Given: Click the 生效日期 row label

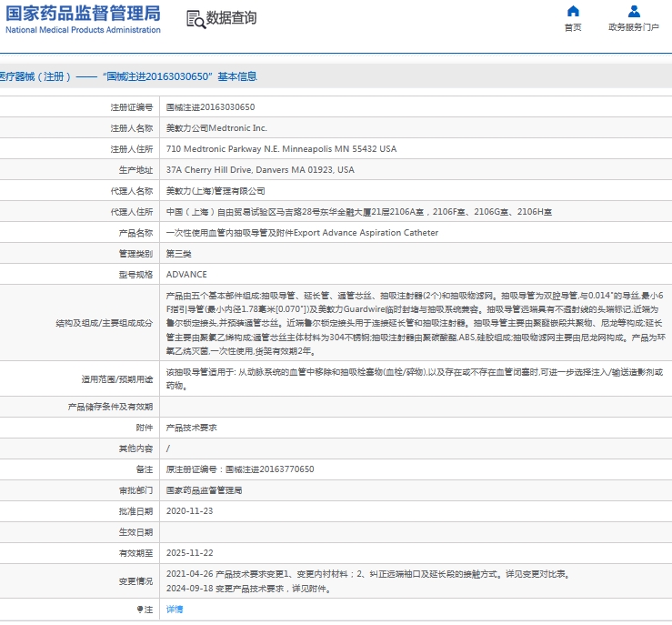Looking at the screenshot, I should (135, 532).
